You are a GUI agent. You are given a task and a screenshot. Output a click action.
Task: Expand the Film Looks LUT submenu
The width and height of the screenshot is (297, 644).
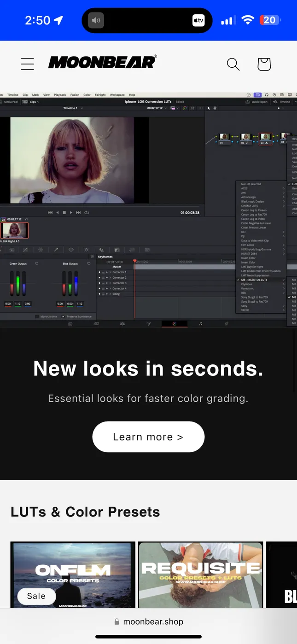point(260,245)
